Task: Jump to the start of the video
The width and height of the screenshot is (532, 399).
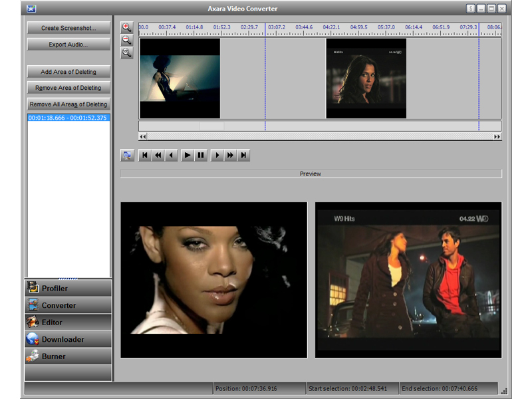Action: click(145, 156)
